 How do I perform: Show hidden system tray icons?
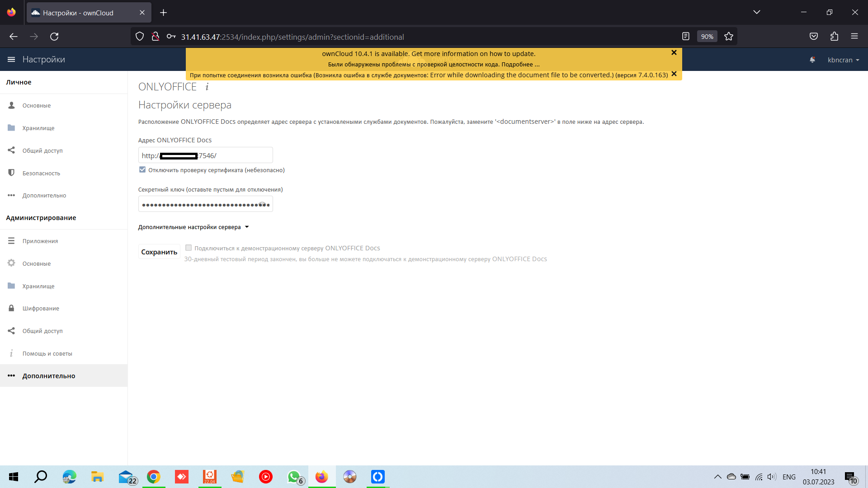tap(717, 477)
